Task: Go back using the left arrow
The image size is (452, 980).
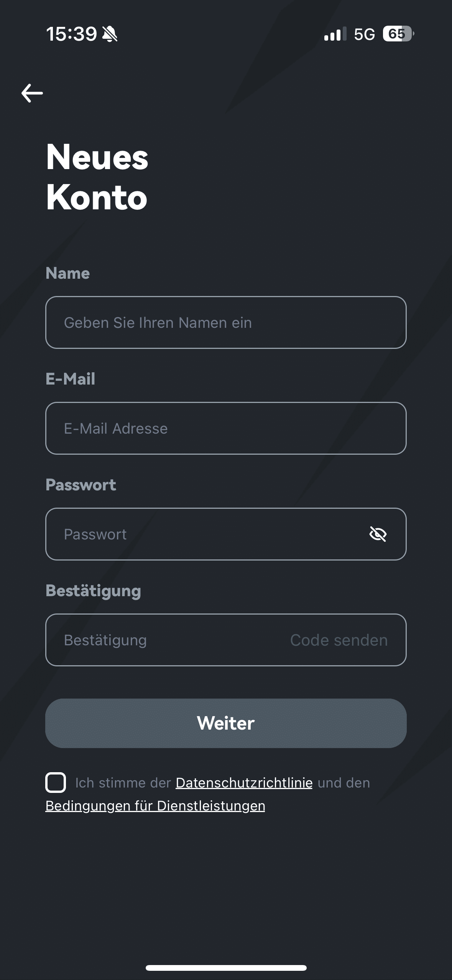Action: point(32,93)
